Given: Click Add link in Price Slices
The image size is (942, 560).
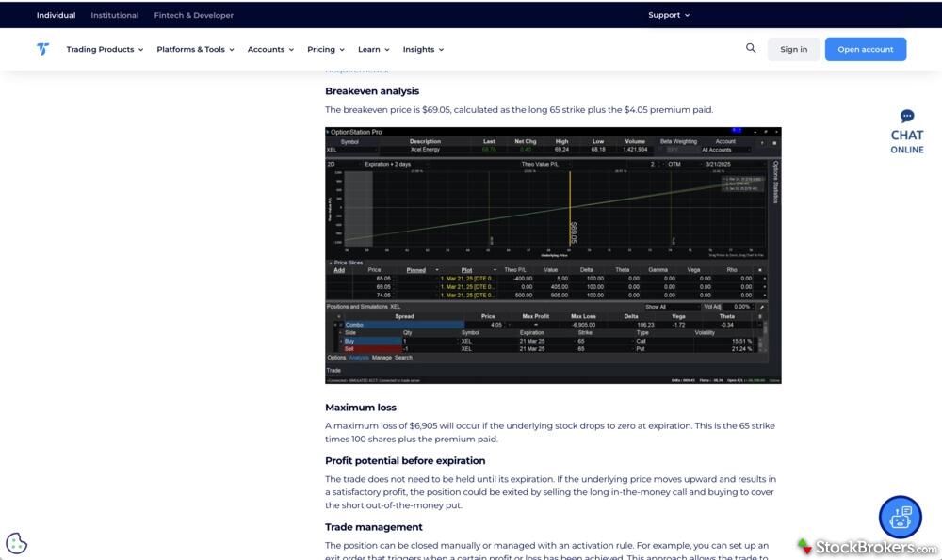Looking at the screenshot, I should point(339,270).
